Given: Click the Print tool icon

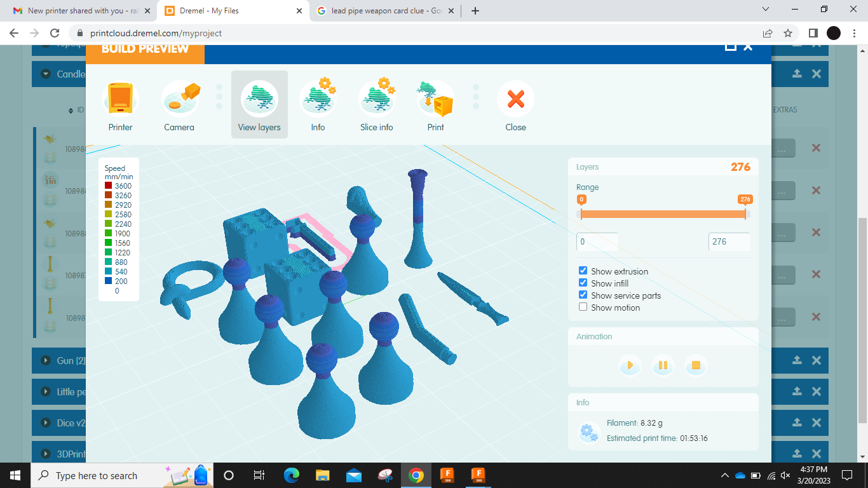Looking at the screenshot, I should 435,105.
